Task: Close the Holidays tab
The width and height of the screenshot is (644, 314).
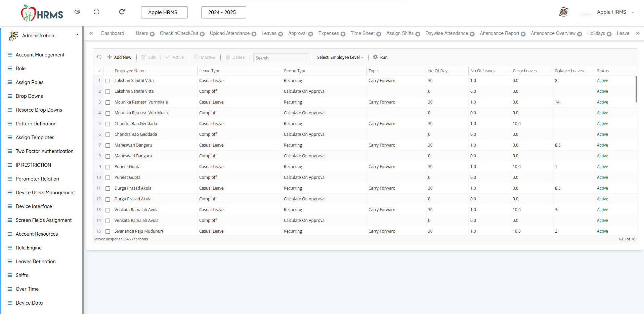Action: [609, 34]
